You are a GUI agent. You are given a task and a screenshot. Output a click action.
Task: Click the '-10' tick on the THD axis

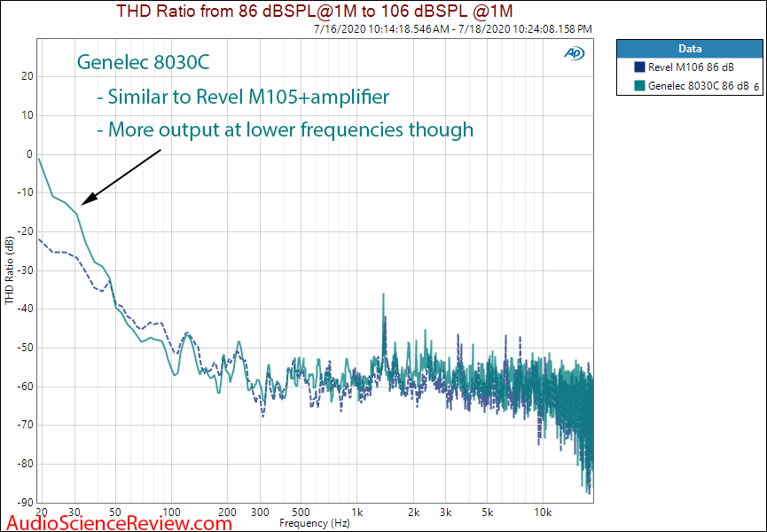point(25,193)
